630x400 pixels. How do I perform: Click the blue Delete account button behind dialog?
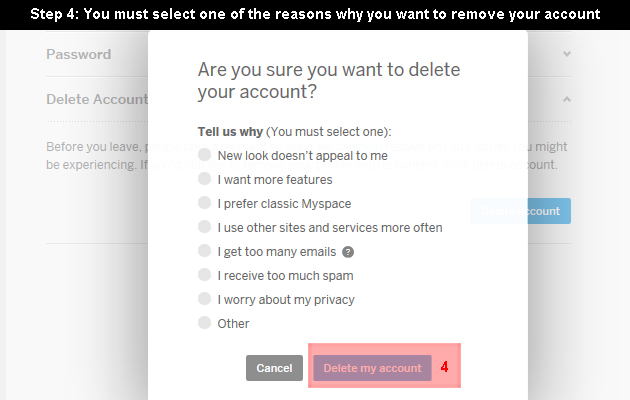520,211
